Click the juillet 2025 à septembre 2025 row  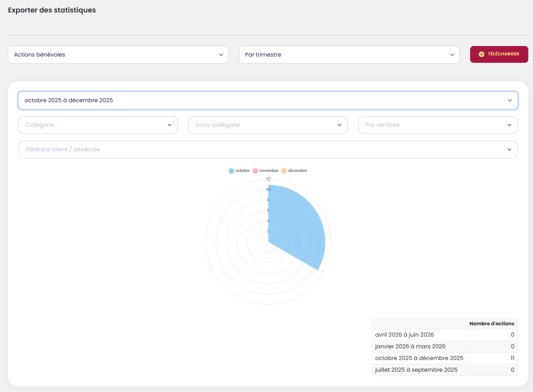416,370
